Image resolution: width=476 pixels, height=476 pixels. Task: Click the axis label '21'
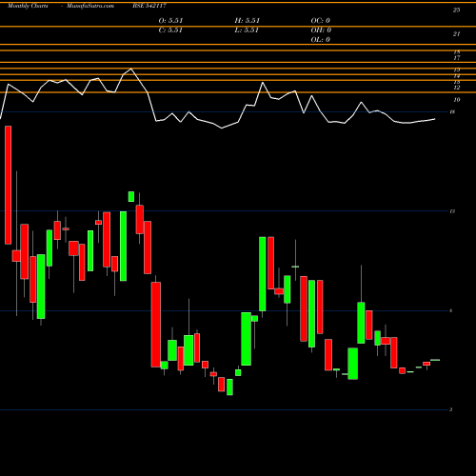(456, 34)
